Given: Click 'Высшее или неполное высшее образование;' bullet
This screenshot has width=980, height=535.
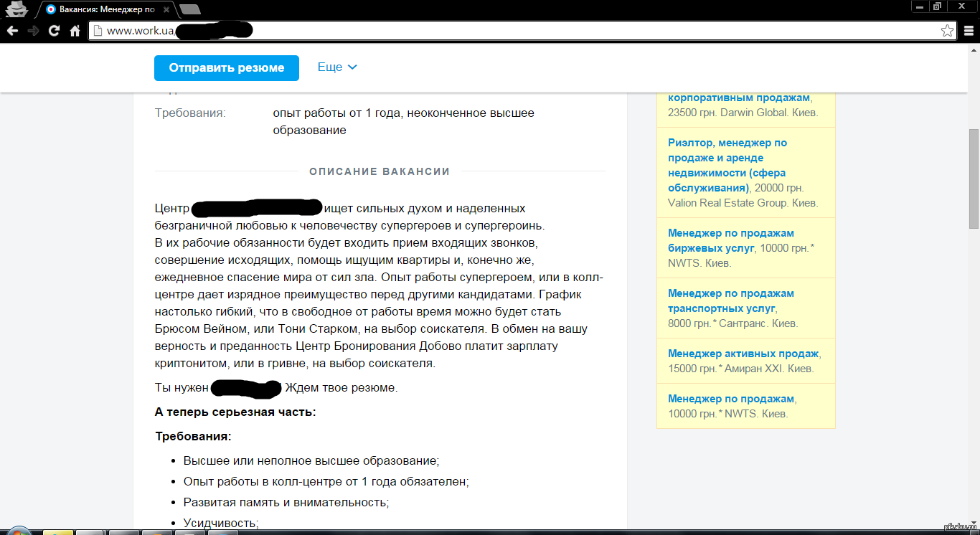Looking at the screenshot, I should (311, 460).
